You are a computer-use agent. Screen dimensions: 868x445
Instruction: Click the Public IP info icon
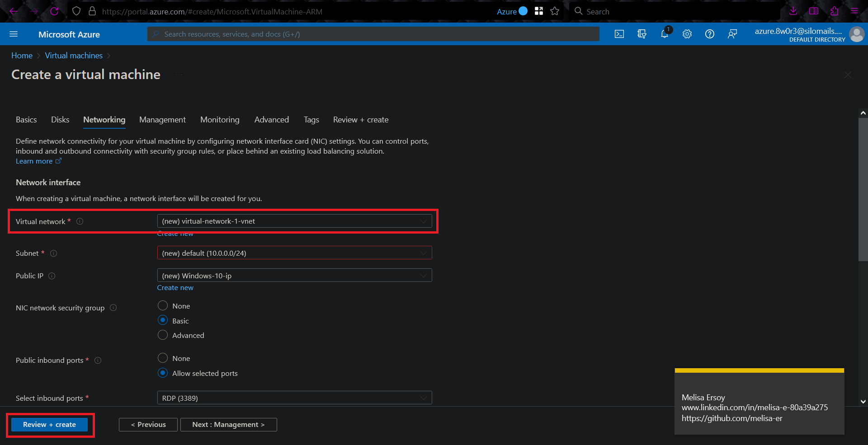(52, 276)
